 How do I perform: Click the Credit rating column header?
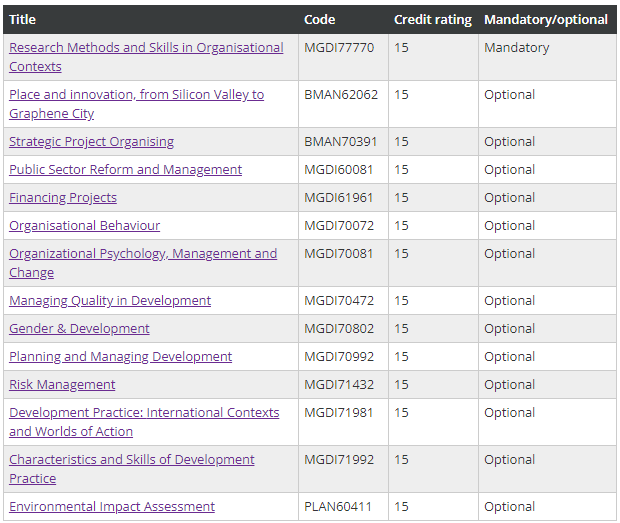pyautogui.click(x=433, y=19)
